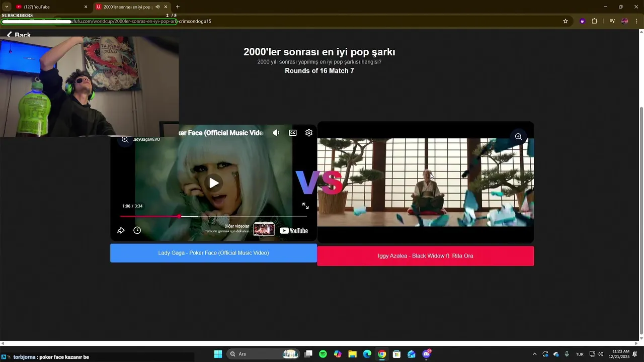This screenshot has height=362, width=644.
Task: Open Discord from the taskbar
Action: pos(427,354)
